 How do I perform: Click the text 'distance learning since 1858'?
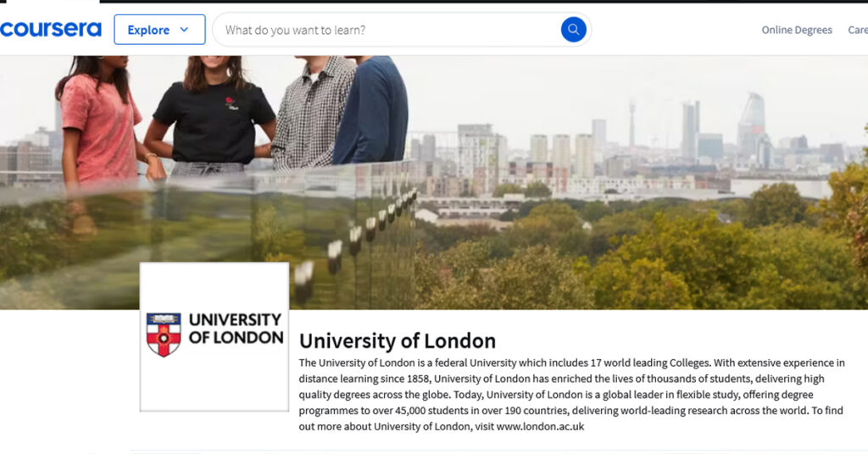coord(363,379)
